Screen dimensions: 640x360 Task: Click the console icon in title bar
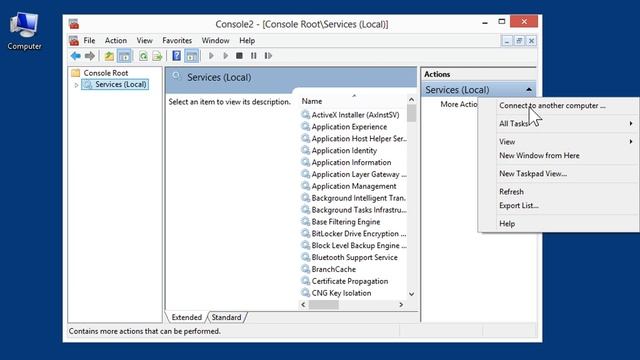(74, 24)
